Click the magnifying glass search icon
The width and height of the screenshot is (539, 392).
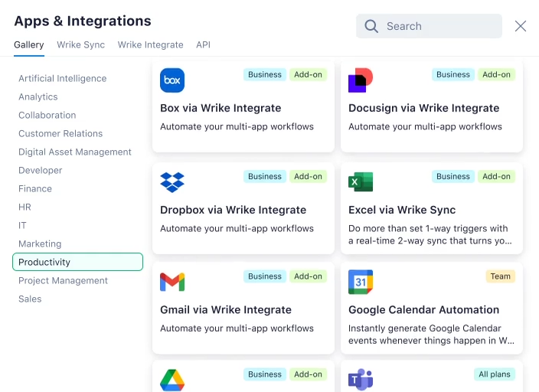click(x=371, y=26)
